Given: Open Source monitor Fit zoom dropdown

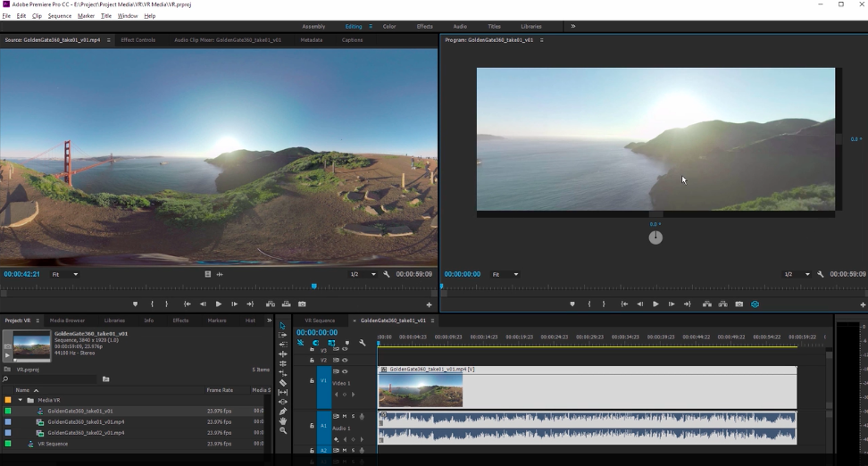Looking at the screenshot, I should click(x=64, y=274).
